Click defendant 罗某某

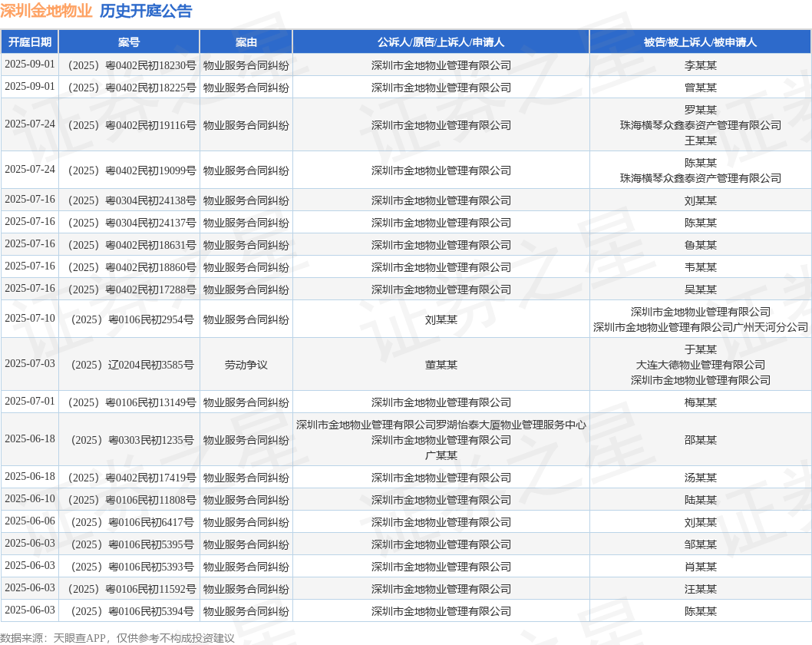700,110
